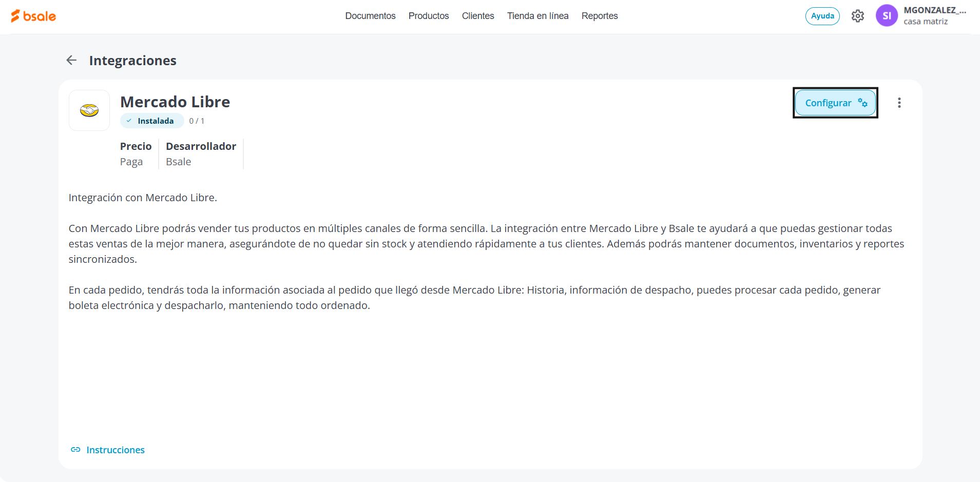Open the Reportes menu
This screenshot has width=980, height=482.
(x=600, y=16)
